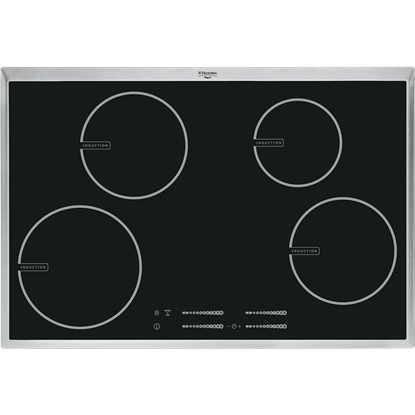Image resolution: width=415 pixels, height=415 pixels.
Task: Click the Electrolux logo on the frame
Action: coord(208,74)
